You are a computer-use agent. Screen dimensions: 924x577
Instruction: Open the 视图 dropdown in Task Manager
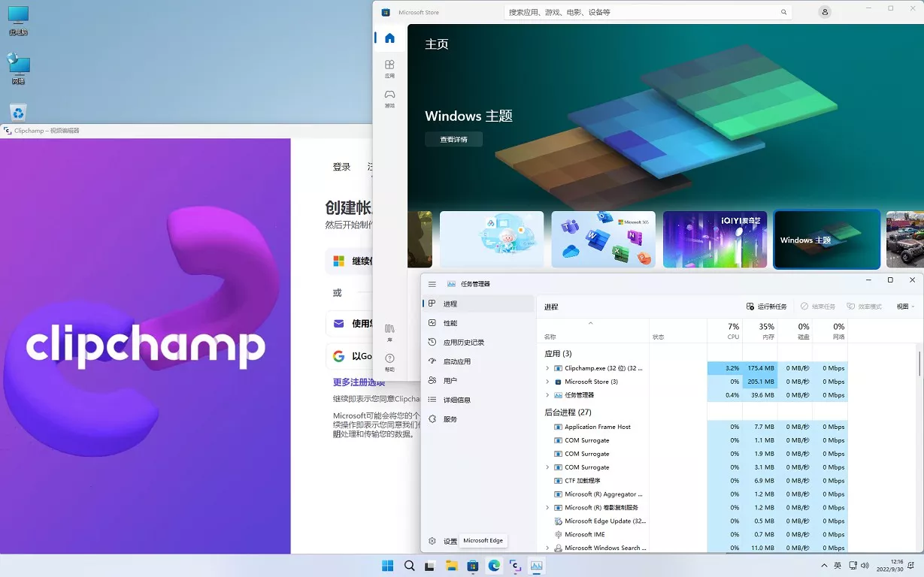click(905, 307)
